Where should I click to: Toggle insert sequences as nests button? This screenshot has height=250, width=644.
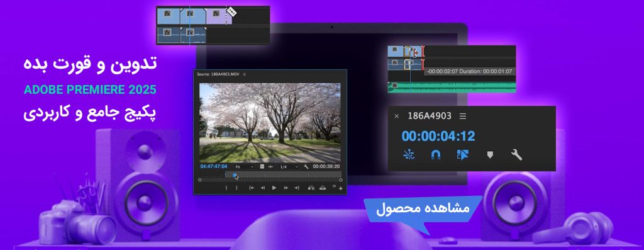pos(409,155)
